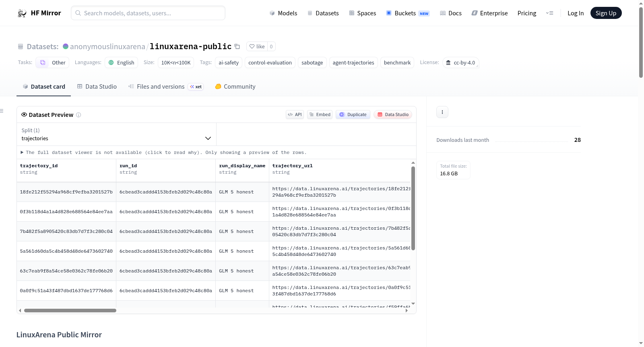Click the Downloads last month value 28
This screenshot has height=347, width=644.
pos(577,140)
